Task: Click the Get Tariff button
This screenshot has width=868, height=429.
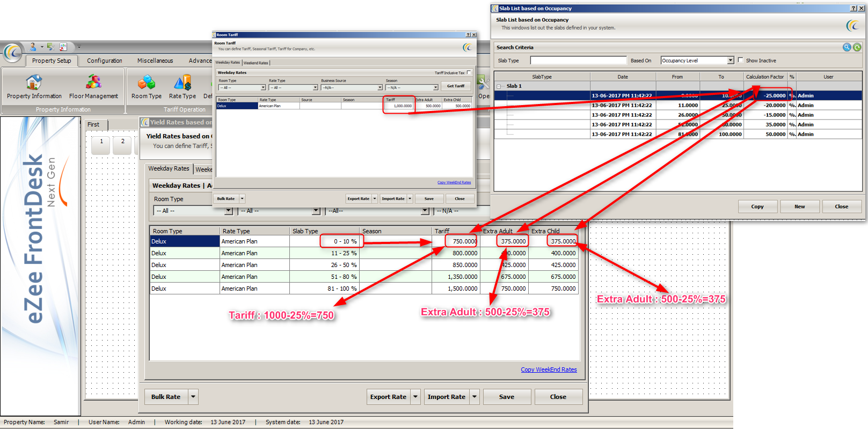Action: click(456, 86)
